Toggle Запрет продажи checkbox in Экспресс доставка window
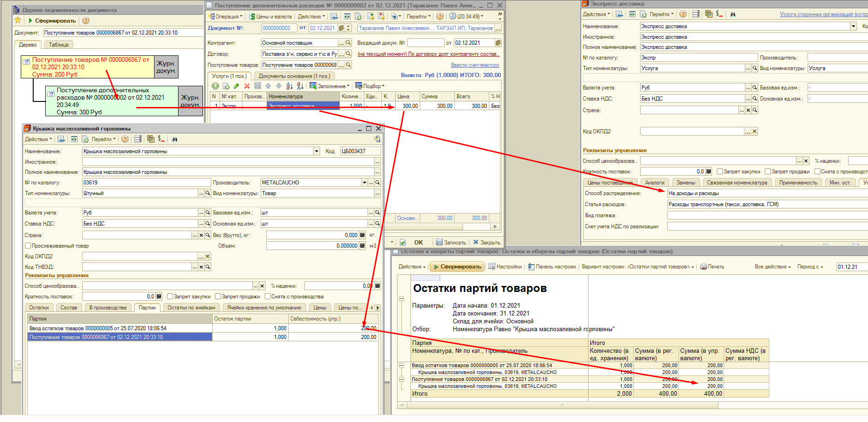Viewport: 868px width, 422px height. pyautogui.click(x=768, y=172)
